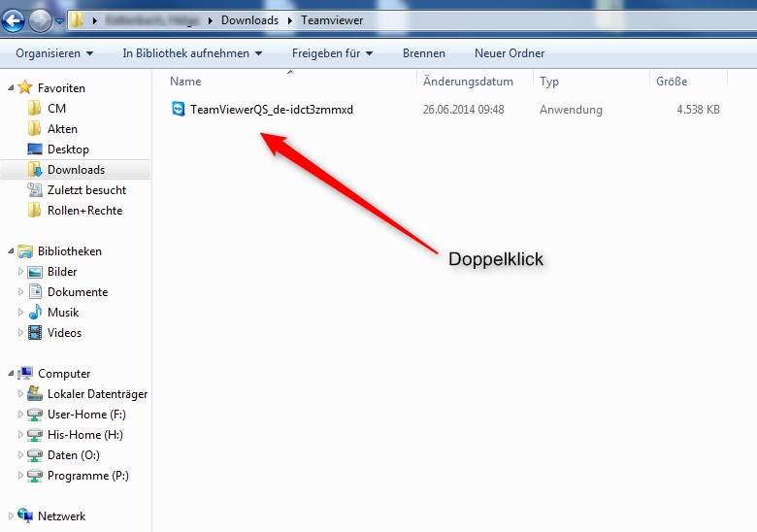Select Teamviewer in the address breadcrumb

point(332,20)
